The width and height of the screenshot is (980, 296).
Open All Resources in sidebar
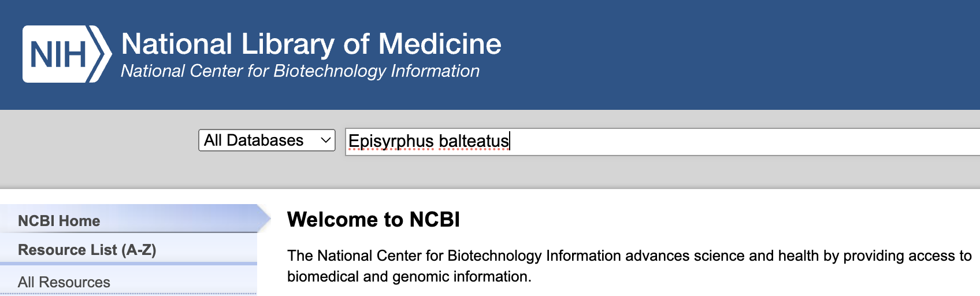coord(64,282)
